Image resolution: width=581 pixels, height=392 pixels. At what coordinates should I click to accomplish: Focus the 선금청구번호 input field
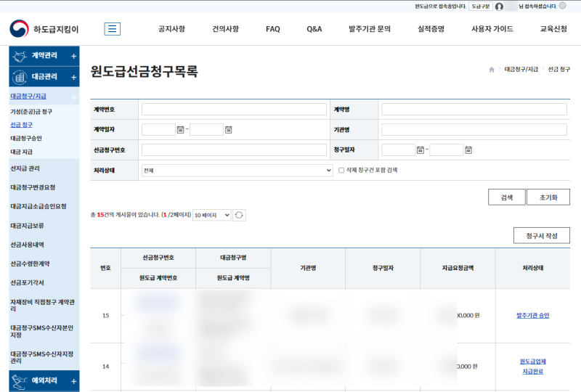tap(234, 150)
